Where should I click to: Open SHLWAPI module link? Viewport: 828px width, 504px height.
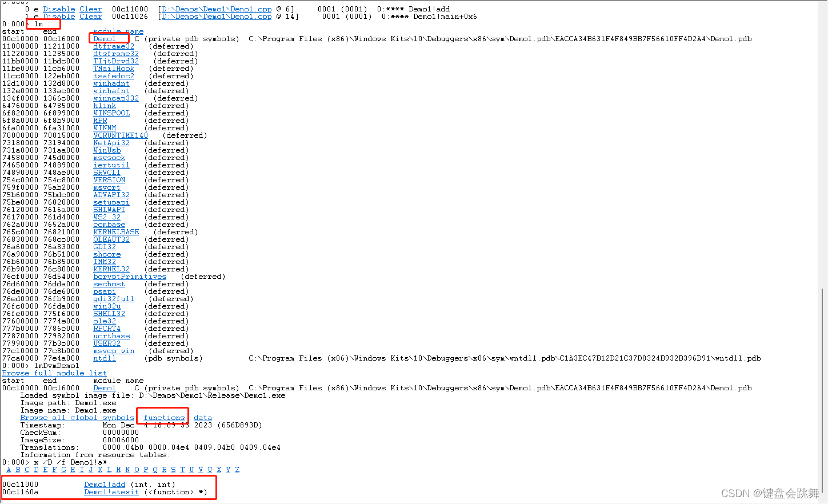pos(109,210)
